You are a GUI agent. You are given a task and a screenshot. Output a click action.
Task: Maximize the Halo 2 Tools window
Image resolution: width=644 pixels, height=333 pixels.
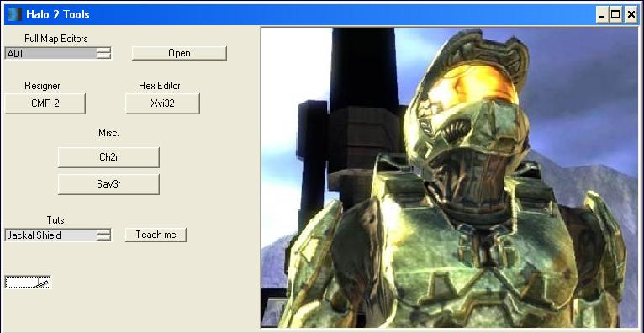tap(615, 15)
